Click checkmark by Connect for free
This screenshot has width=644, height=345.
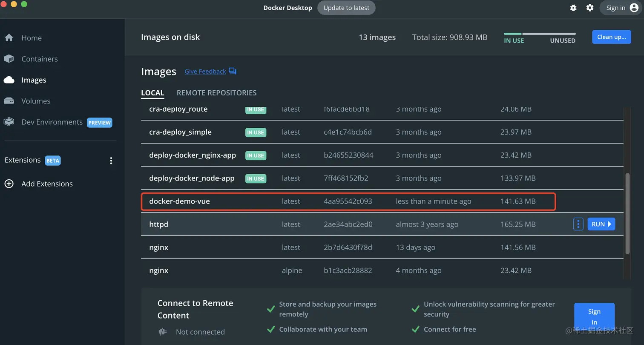[x=415, y=329]
